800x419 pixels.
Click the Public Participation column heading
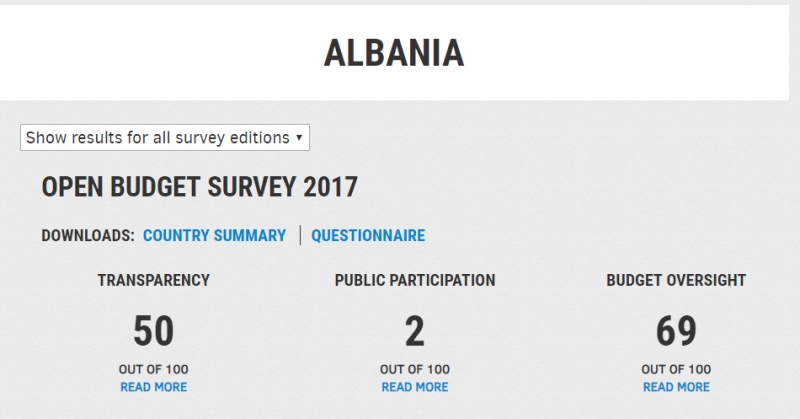(415, 280)
